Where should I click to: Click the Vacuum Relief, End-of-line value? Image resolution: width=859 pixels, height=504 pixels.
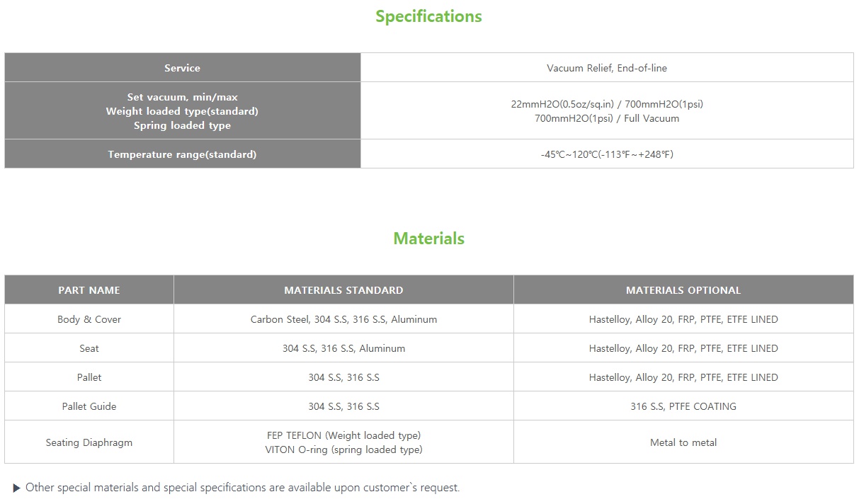coord(607,68)
